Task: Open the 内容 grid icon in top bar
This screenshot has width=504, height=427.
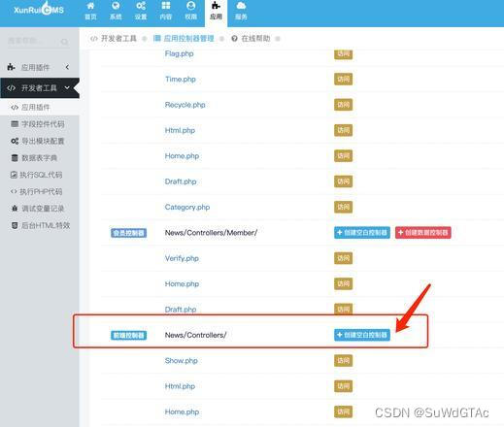Action: pyautogui.click(x=166, y=11)
